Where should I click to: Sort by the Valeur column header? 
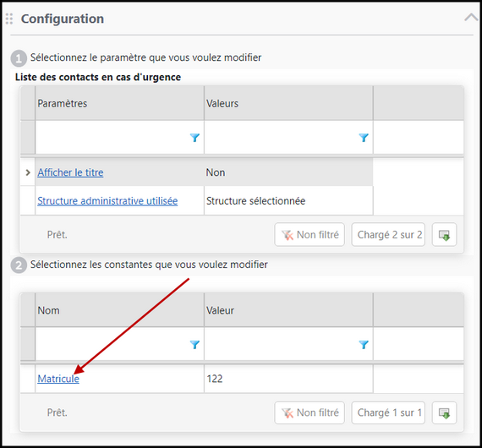(288, 310)
